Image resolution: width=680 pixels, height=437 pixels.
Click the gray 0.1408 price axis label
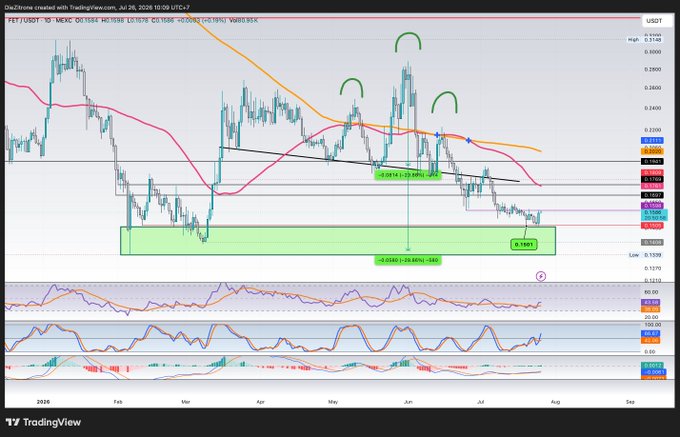[652, 242]
